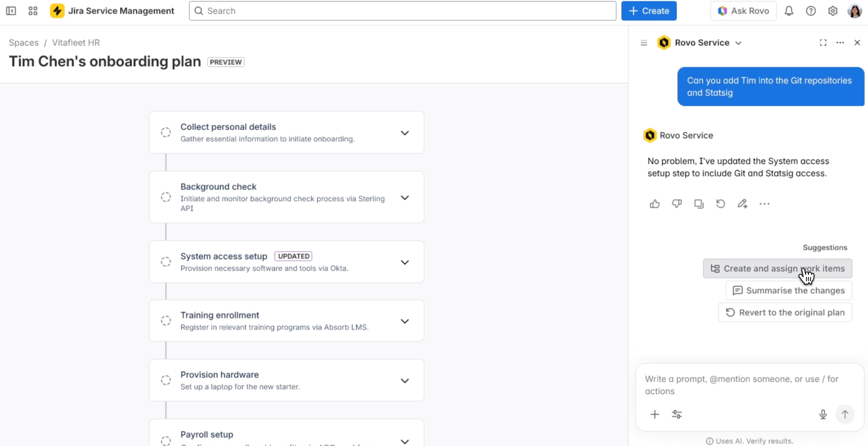Click the thumbs down feedback icon
Viewport: 868px width, 446px height.
(x=677, y=204)
